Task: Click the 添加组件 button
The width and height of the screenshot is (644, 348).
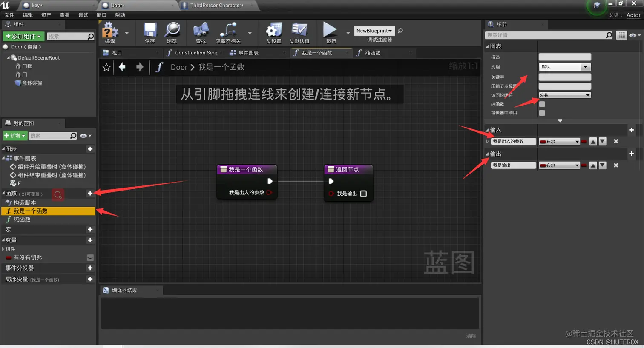Action: point(23,36)
